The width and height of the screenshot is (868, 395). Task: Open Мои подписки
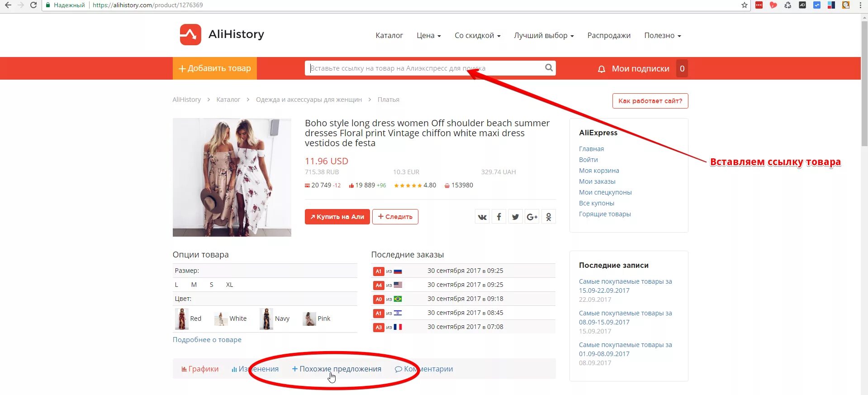[x=640, y=69]
